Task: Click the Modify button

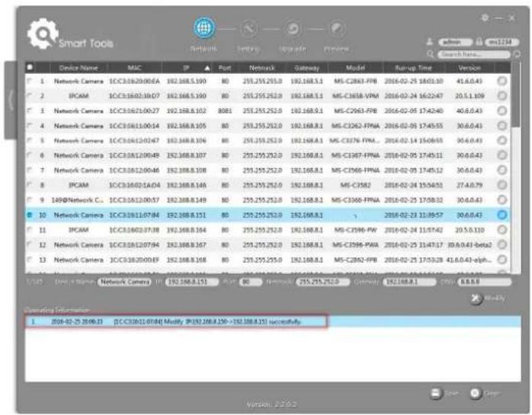Action: point(489,298)
